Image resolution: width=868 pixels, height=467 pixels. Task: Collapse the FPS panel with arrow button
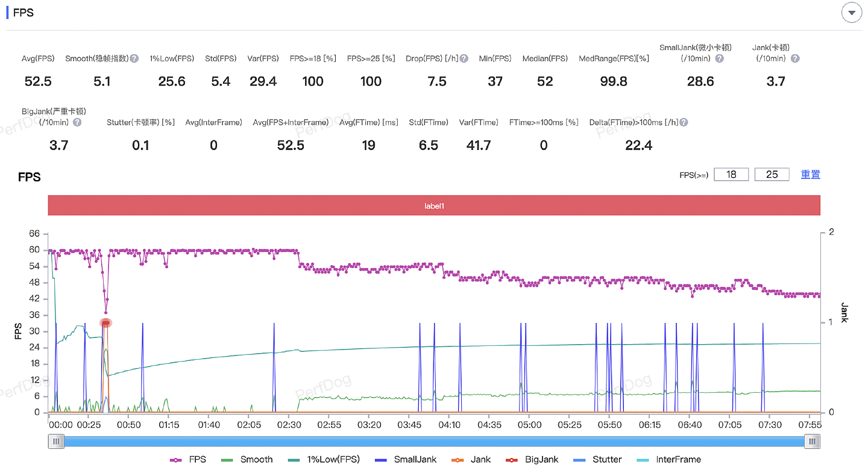[x=852, y=13]
